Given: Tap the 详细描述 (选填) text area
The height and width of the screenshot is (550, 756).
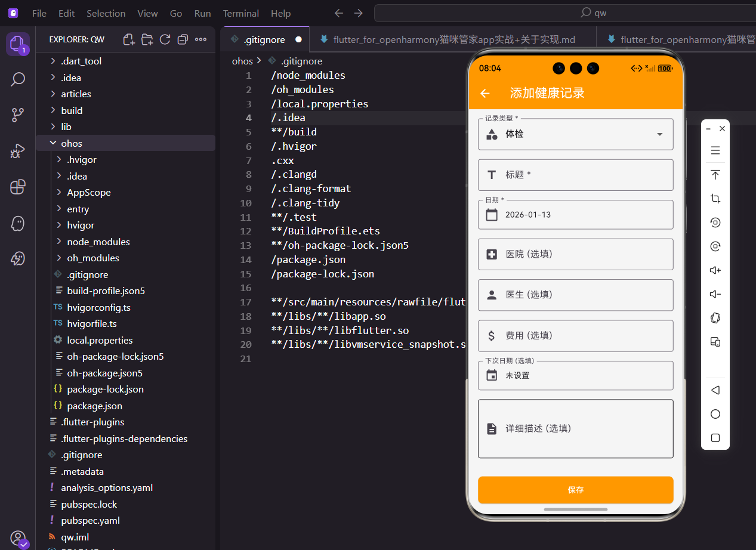Looking at the screenshot, I should [576, 428].
